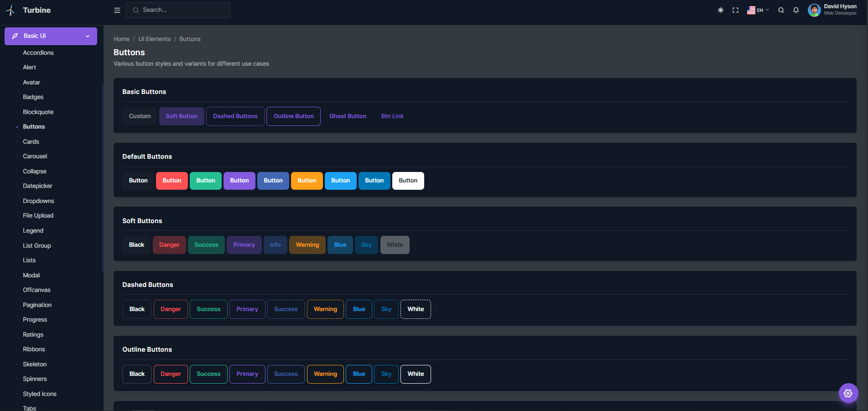Click the outline Success button
This screenshot has height=411, width=868.
coord(208,374)
